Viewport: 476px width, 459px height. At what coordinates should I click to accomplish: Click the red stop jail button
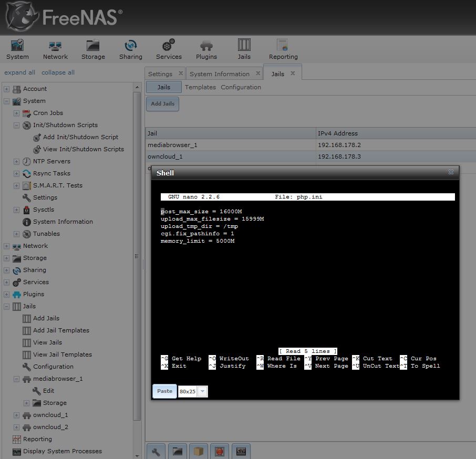tap(220, 451)
